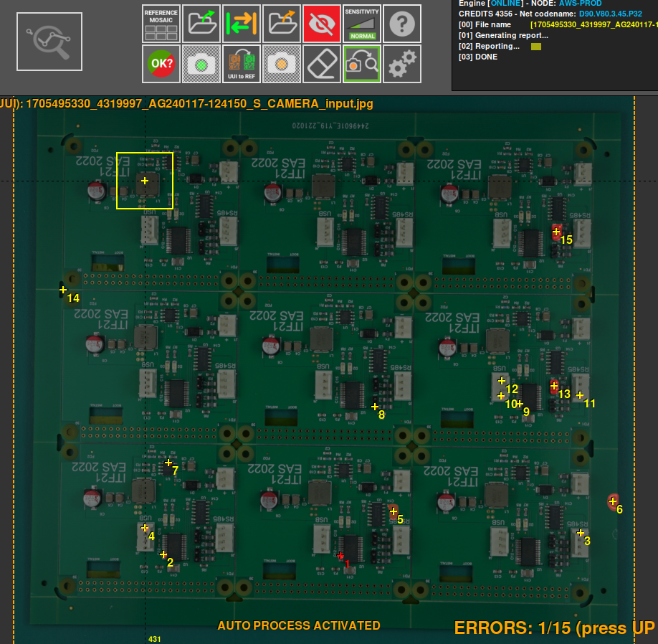Viewport: 658px width, 644px height.
Task: Click the OK? validation button
Action: pos(161,64)
